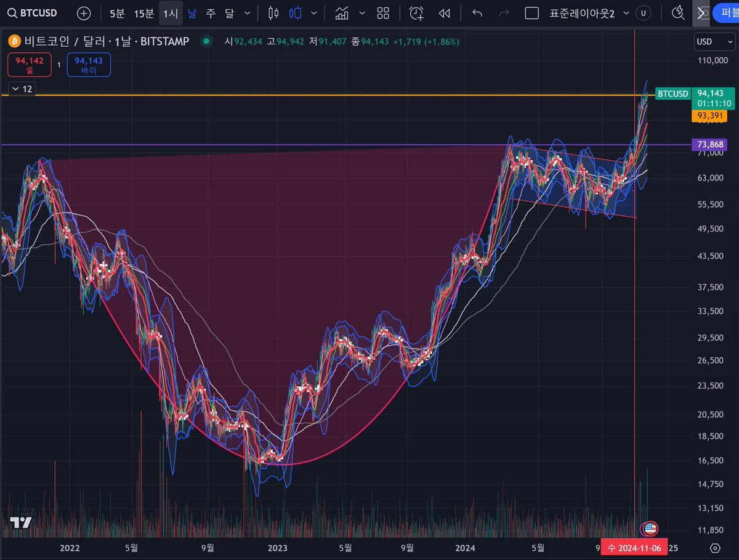The image size is (739, 560).
Task: Click the US flag economic event icon
Action: pyautogui.click(x=650, y=528)
